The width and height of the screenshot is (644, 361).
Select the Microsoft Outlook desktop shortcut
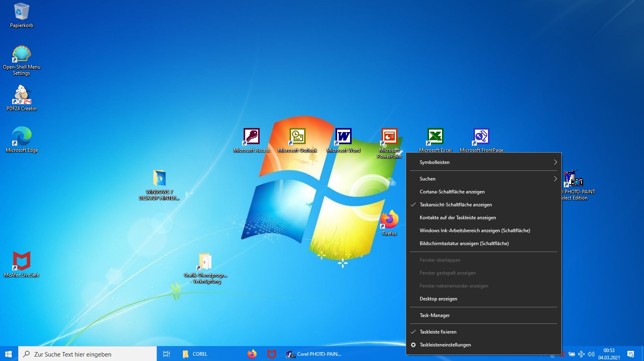point(298,140)
